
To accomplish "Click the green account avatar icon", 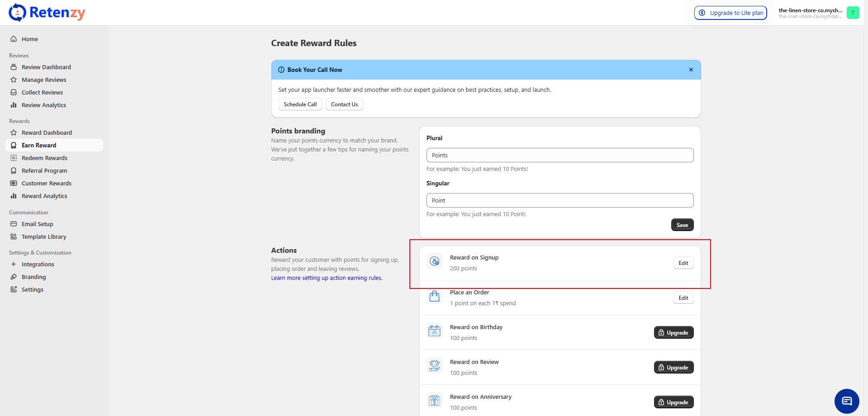I will click(853, 13).
